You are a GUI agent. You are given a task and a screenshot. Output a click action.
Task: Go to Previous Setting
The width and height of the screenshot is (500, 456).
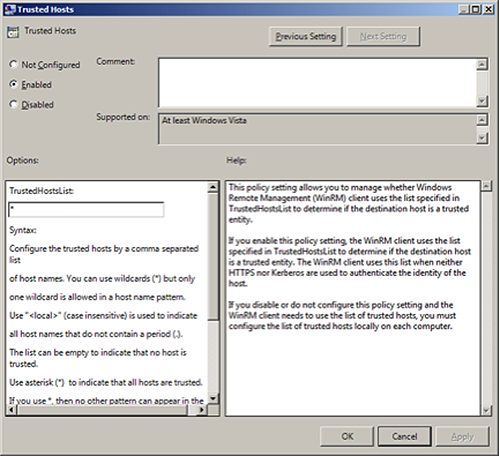click(306, 36)
